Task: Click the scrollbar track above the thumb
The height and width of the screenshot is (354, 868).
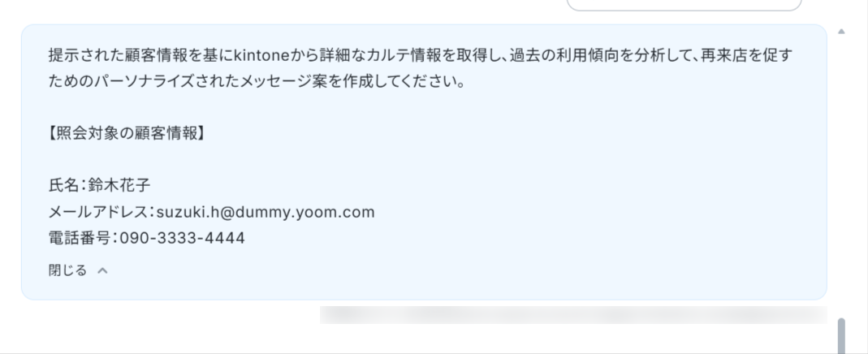Action: coord(841,177)
